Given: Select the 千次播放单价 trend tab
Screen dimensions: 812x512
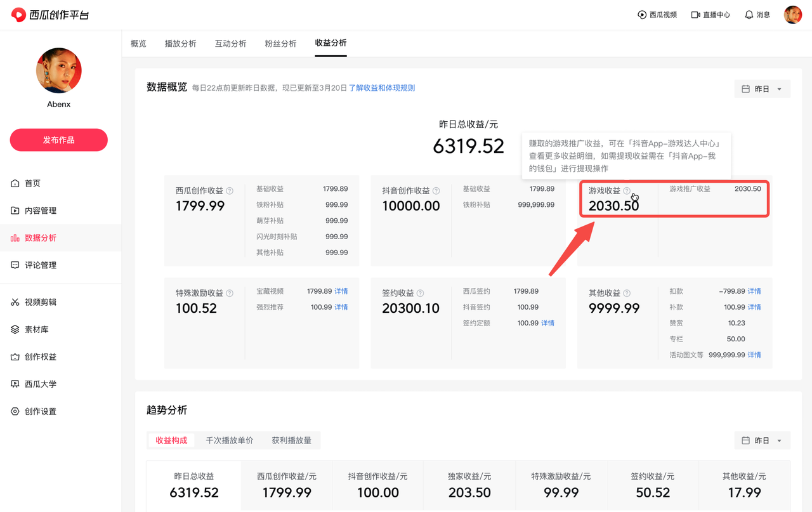Looking at the screenshot, I should tap(230, 440).
